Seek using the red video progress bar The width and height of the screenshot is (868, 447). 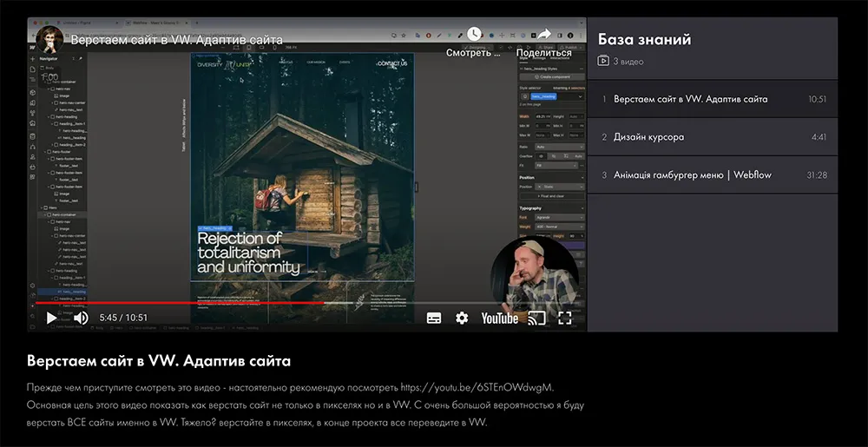click(180, 303)
